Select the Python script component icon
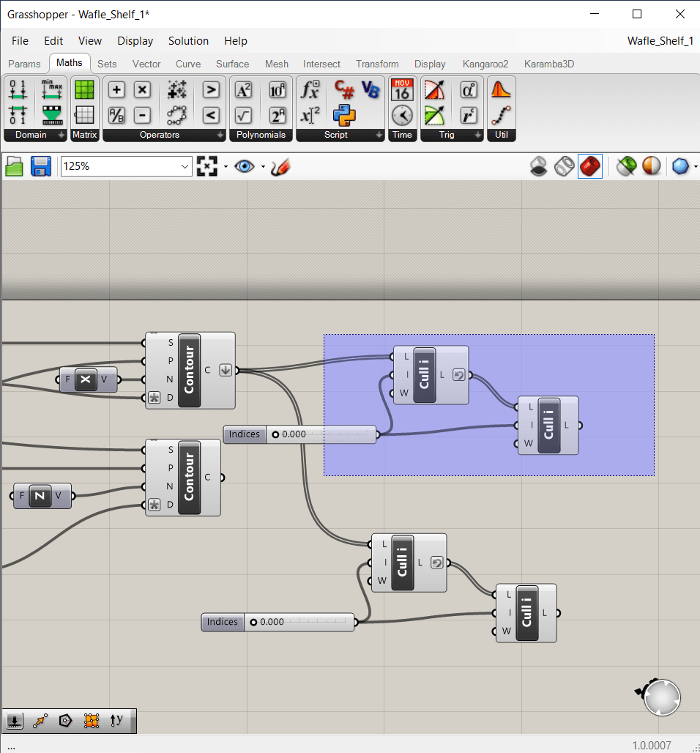The width and height of the screenshot is (700, 753). click(x=344, y=114)
